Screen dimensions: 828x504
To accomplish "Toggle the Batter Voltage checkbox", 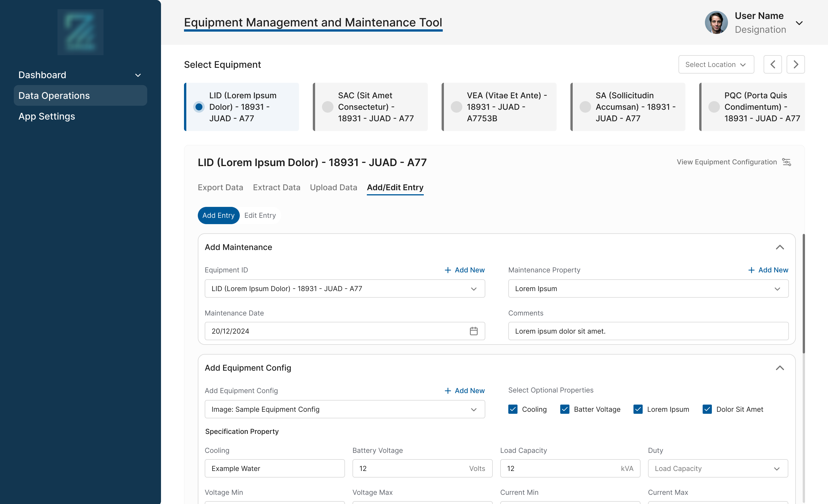I will (x=565, y=409).
